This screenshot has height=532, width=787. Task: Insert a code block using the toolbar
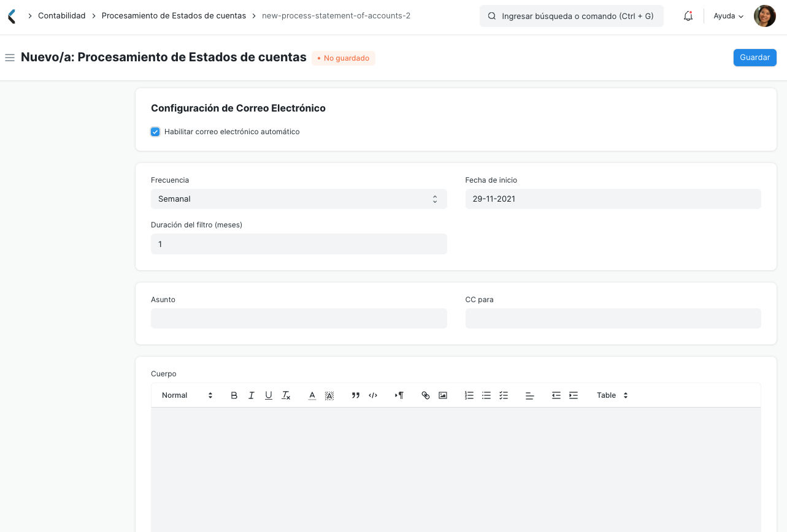373,395
